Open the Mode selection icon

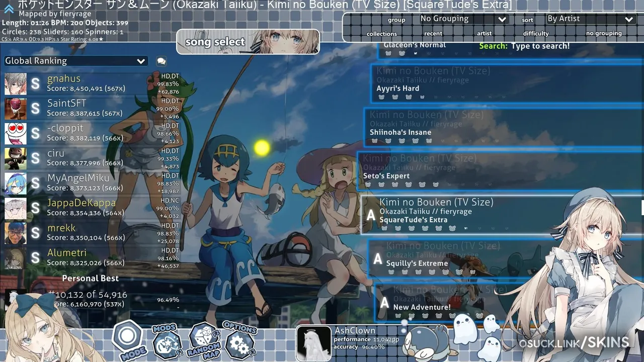click(127, 339)
